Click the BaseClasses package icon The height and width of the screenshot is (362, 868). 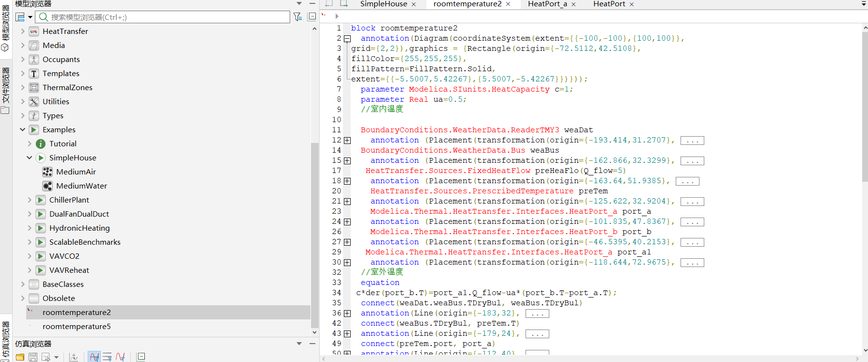click(x=34, y=284)
